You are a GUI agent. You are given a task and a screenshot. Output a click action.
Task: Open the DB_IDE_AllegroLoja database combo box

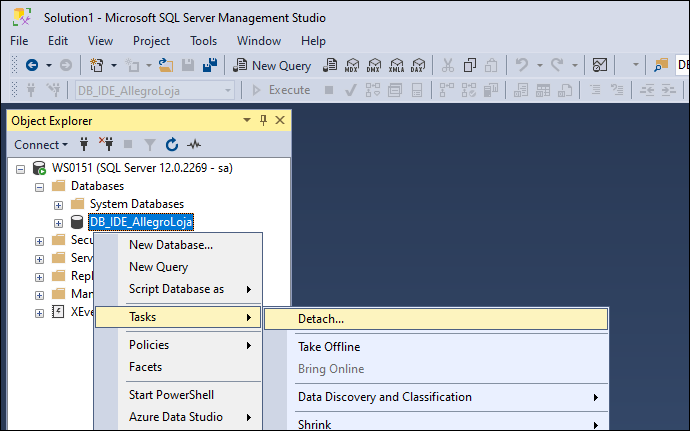154,90
